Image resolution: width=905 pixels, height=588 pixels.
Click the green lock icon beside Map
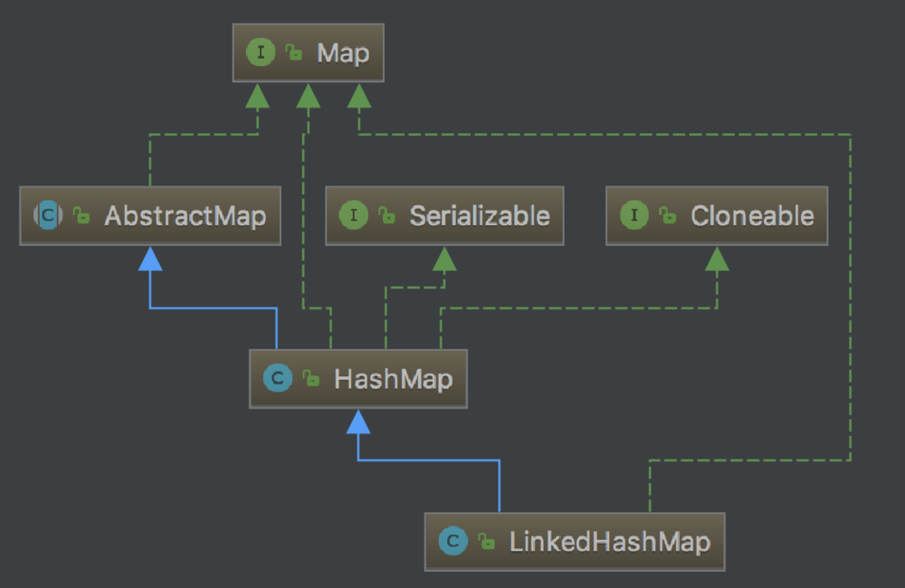coord(294,53)
